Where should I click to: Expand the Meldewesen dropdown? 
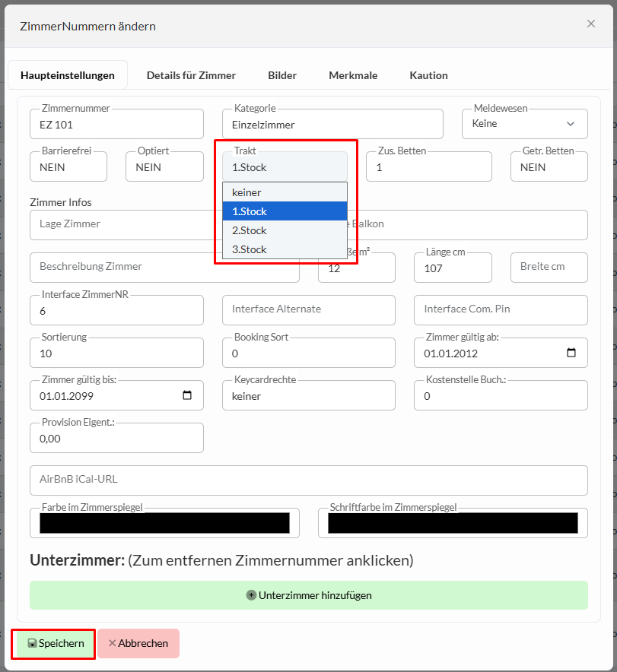tap(524, 124)
